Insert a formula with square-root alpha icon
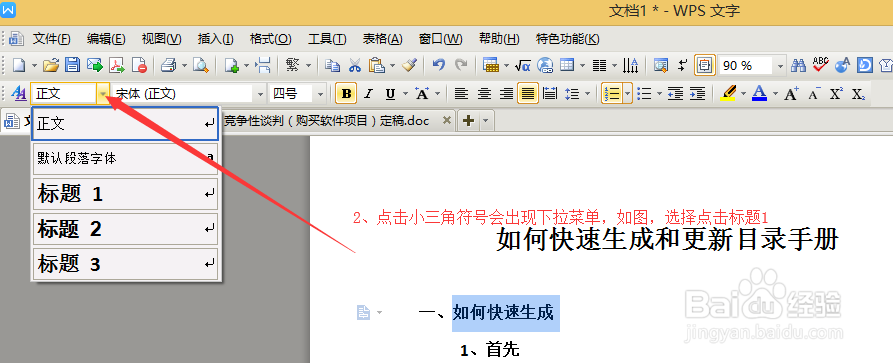Screen dimensions: 893x363 click(x=523, y=66)
